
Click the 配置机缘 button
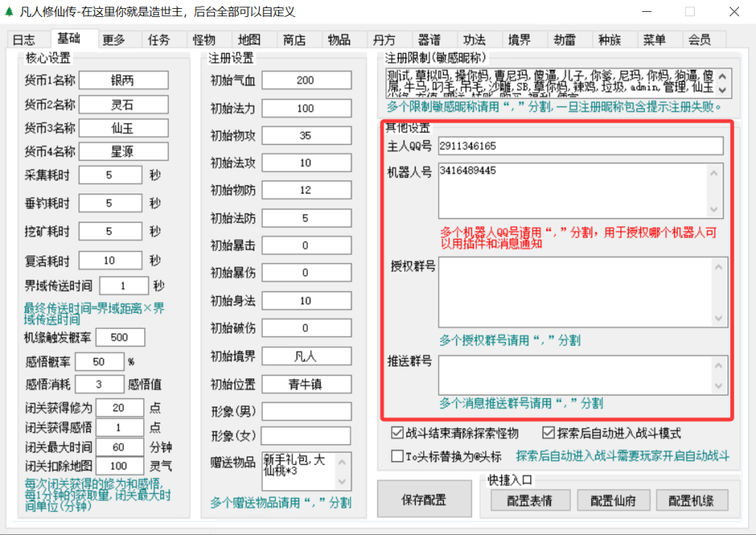click(692, 500)
